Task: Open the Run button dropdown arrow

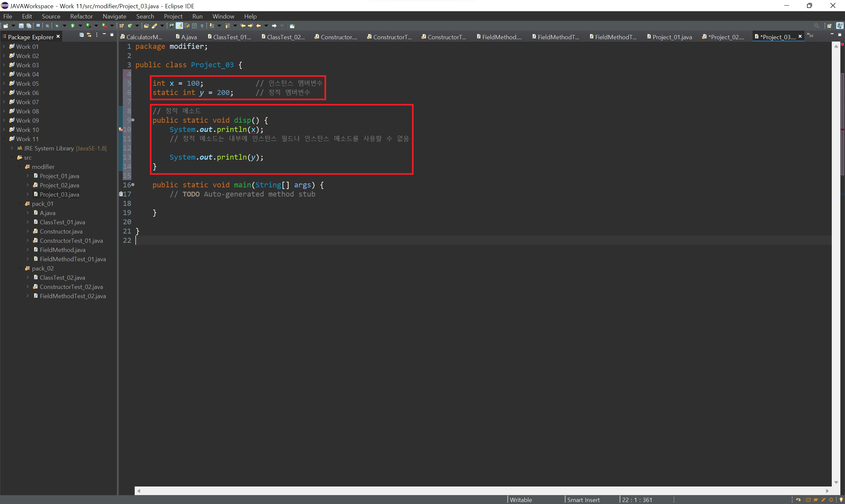Action: tap(80, 26)
